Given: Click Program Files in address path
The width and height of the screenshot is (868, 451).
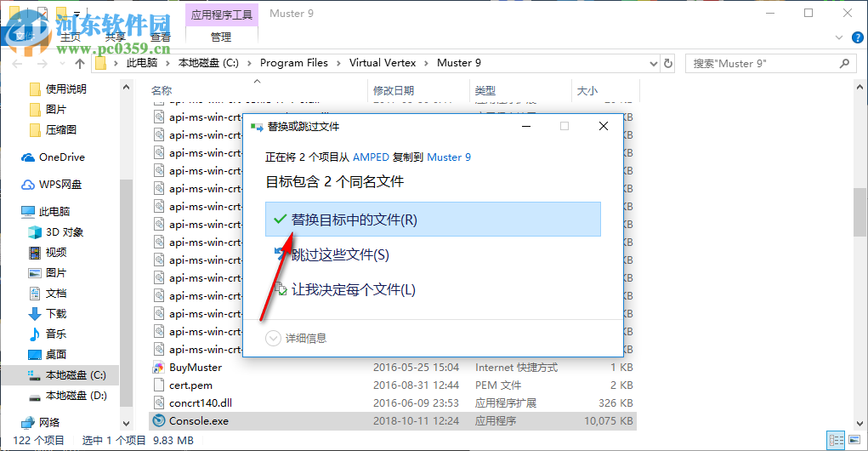Looking at the screenshot, I should pyautogui.click(x=294, y=63).
